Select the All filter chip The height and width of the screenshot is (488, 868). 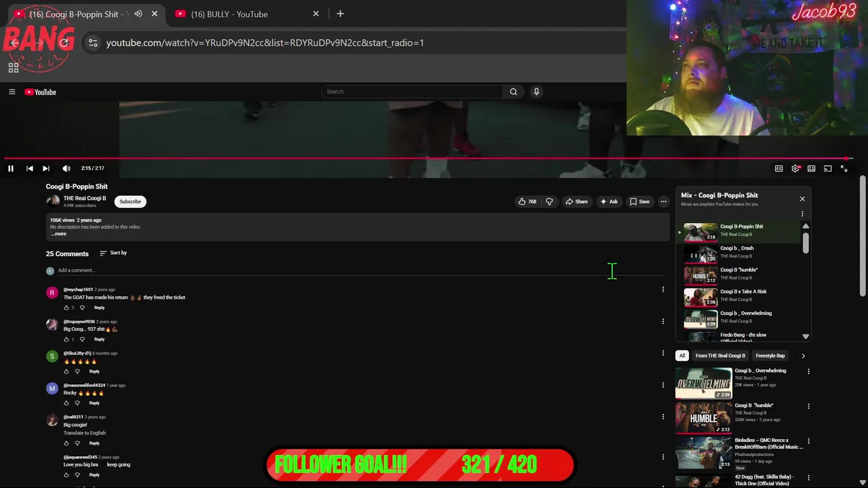[682, 356]
